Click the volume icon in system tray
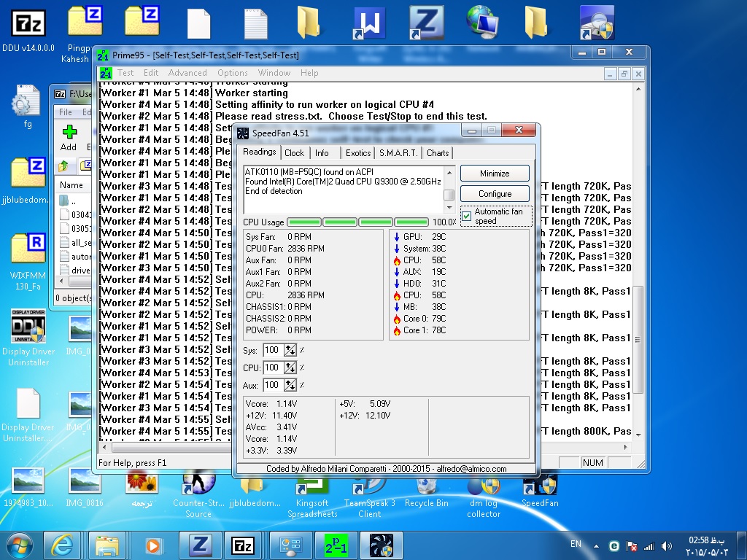The height and width of the screenshot is (560, 747). pos(667,546)
